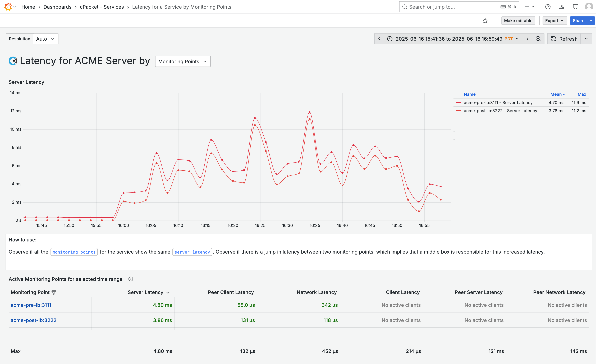
Task: Click the Share button
Action: (x=578, y=21)
